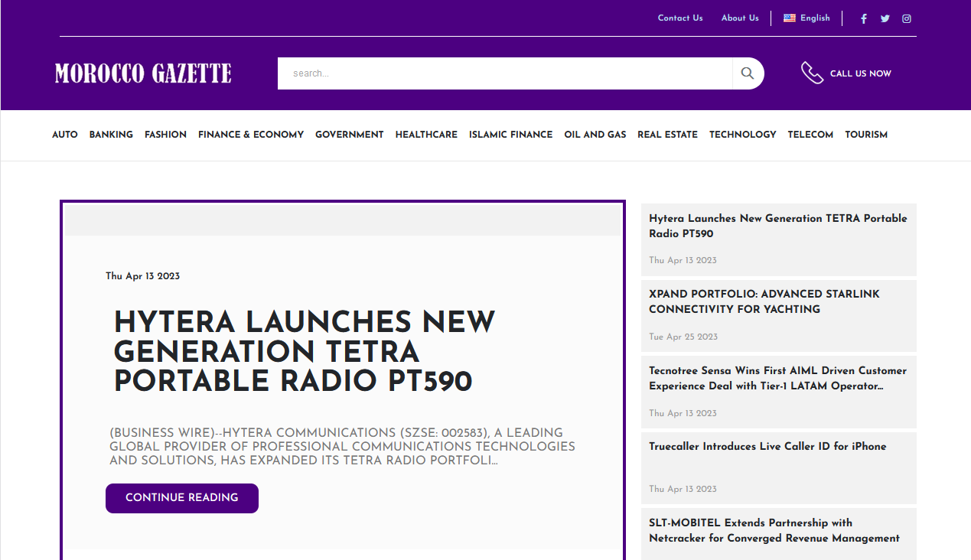Select Islamic Finance in navigation bar
This screenshot has width=971, height=560.
[510, 135]
